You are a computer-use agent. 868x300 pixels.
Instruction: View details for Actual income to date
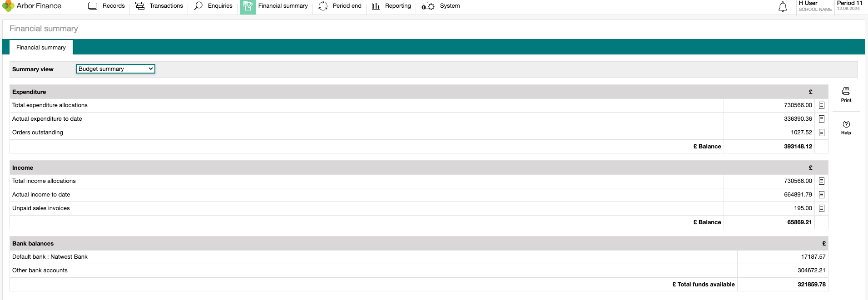tap(822, 195)
